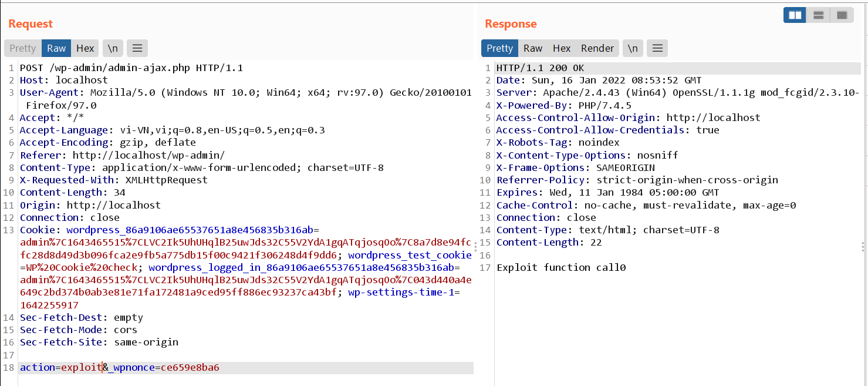The height and width of the screenshot is (386, 868).
Task: Click the _wpnonce=ce659e8ba6 parameter
Action: [164, 368]
